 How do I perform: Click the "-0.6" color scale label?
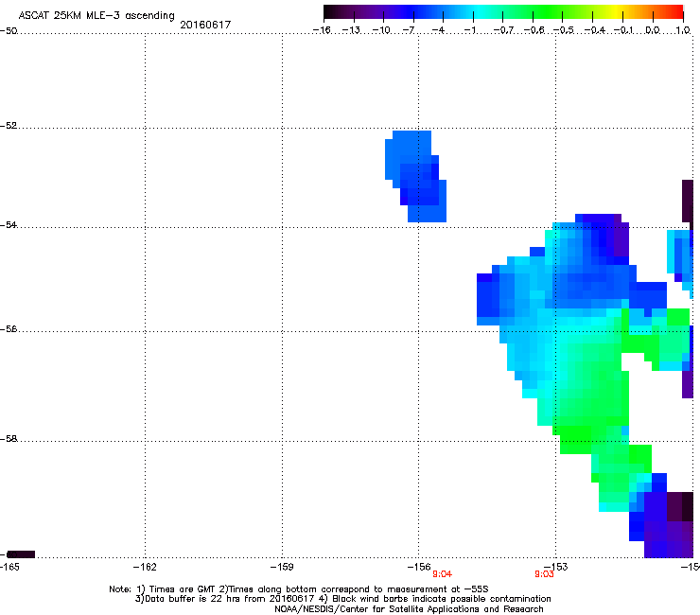coord(534,30)
